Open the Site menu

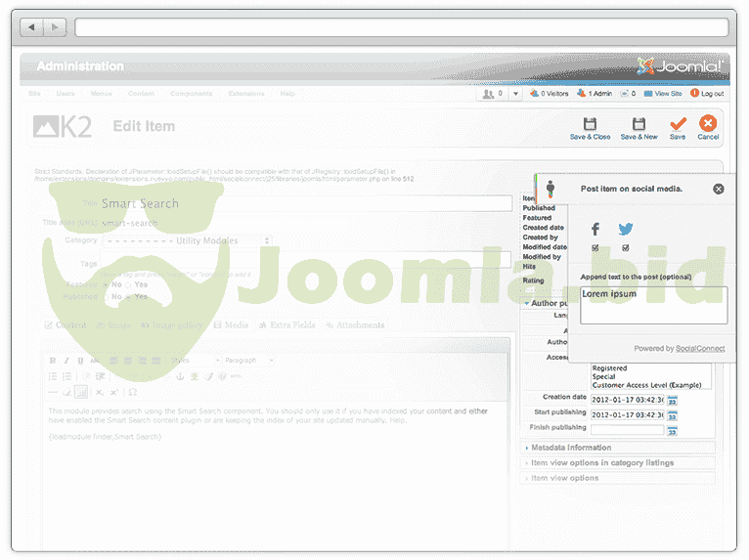pos(34,94)
